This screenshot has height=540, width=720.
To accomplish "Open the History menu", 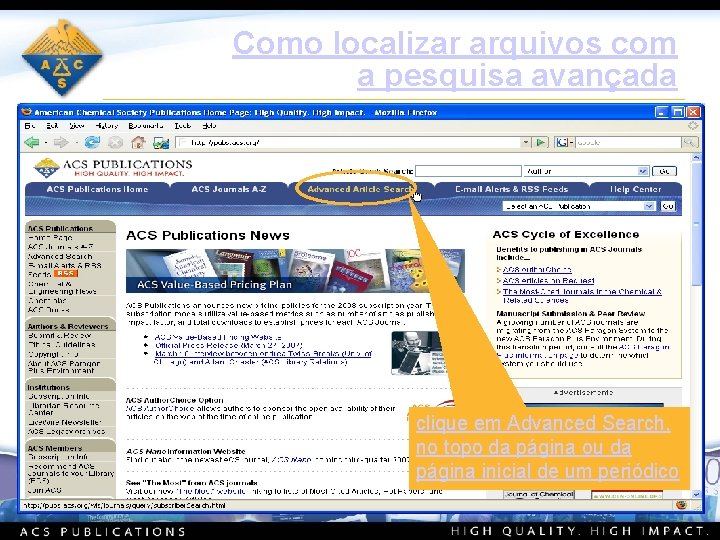I will coord(107,125).
